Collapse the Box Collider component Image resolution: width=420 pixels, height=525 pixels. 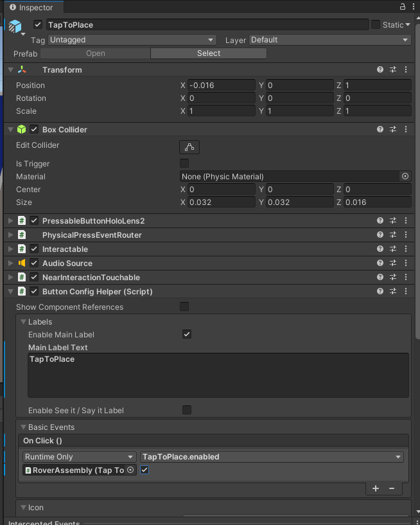11,129
